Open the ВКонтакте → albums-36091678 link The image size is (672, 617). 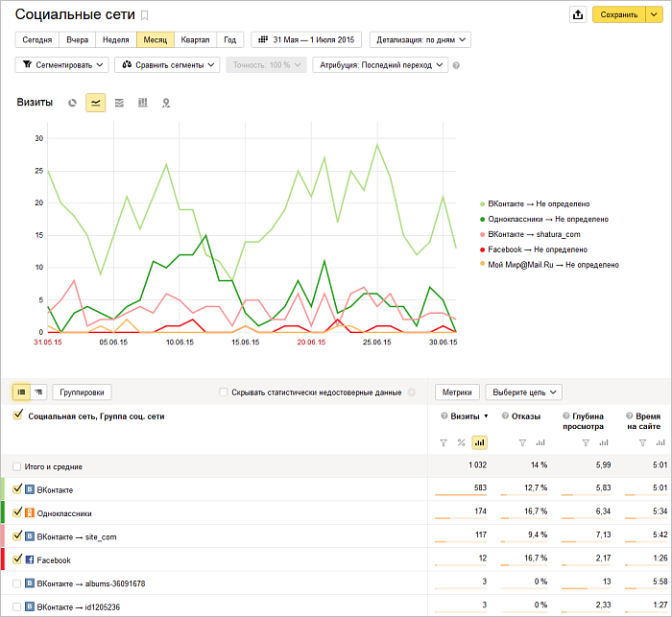coord(91,583)
